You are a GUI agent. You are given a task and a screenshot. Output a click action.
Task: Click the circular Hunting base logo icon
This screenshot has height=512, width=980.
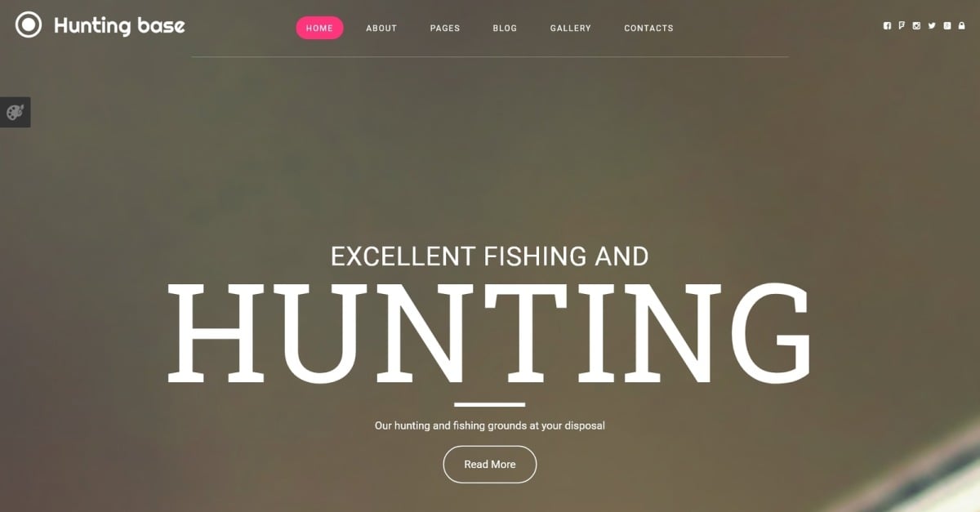pyautogui.click(x=29, y=25)
